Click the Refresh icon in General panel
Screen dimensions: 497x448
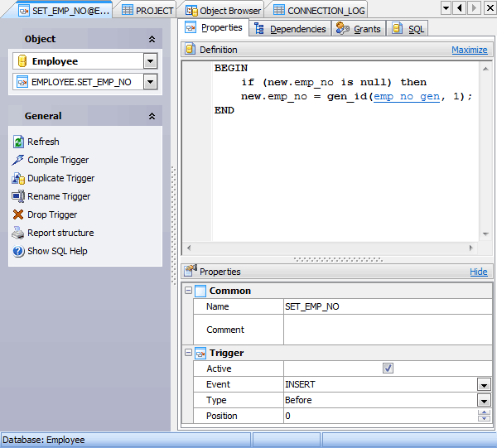click(x=19, y=142)
